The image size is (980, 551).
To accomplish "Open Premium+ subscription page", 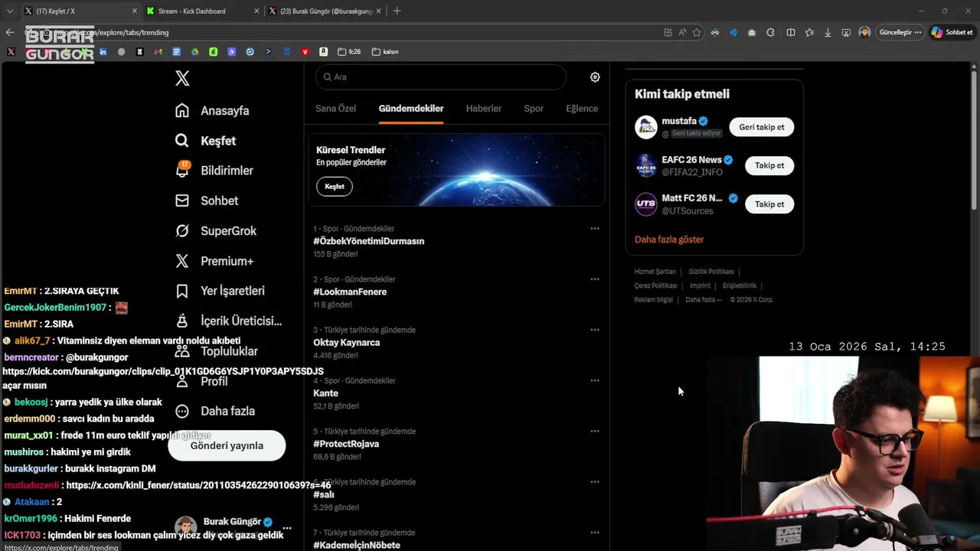I will pyautogui.click(x=214, y=261).
